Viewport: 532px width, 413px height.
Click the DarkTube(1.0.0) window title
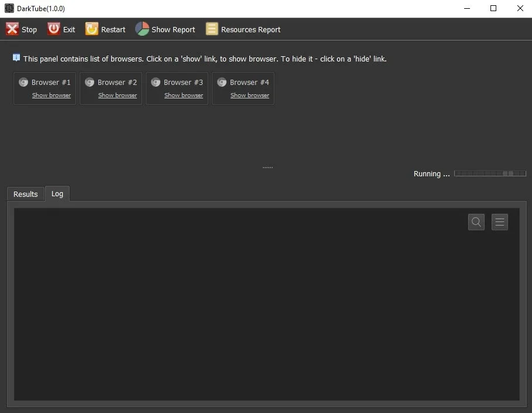tap(41, 8)
